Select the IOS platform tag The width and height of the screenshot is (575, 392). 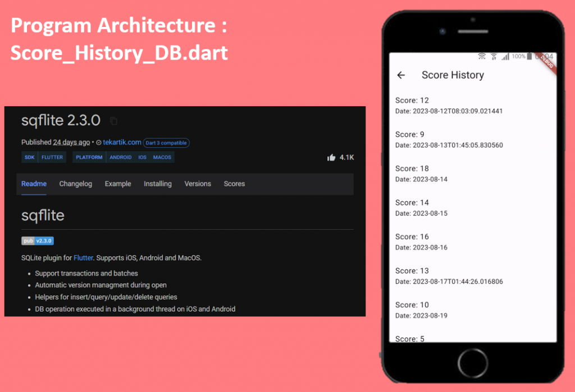[142, 157]
